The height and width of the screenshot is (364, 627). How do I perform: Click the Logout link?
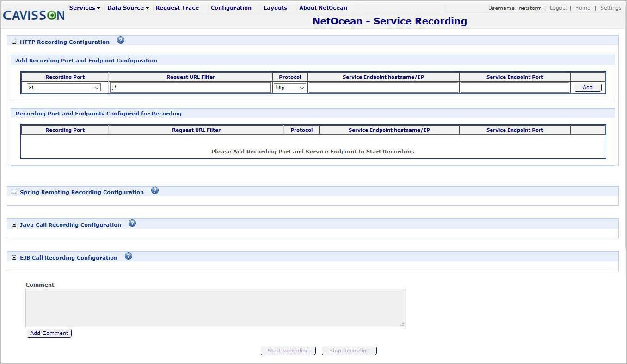click(x=559, y=8)
